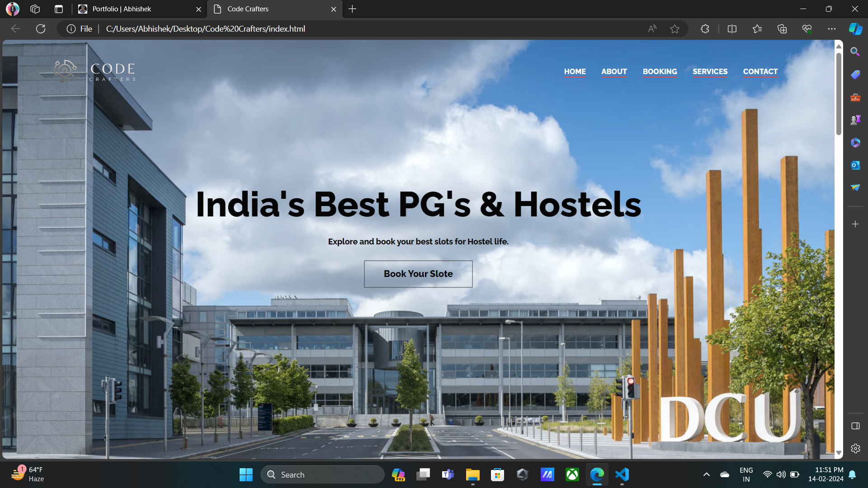Open the Split screen icon
Image resolution: width=868 pixels, height=488 pixels.
(732, 28)
